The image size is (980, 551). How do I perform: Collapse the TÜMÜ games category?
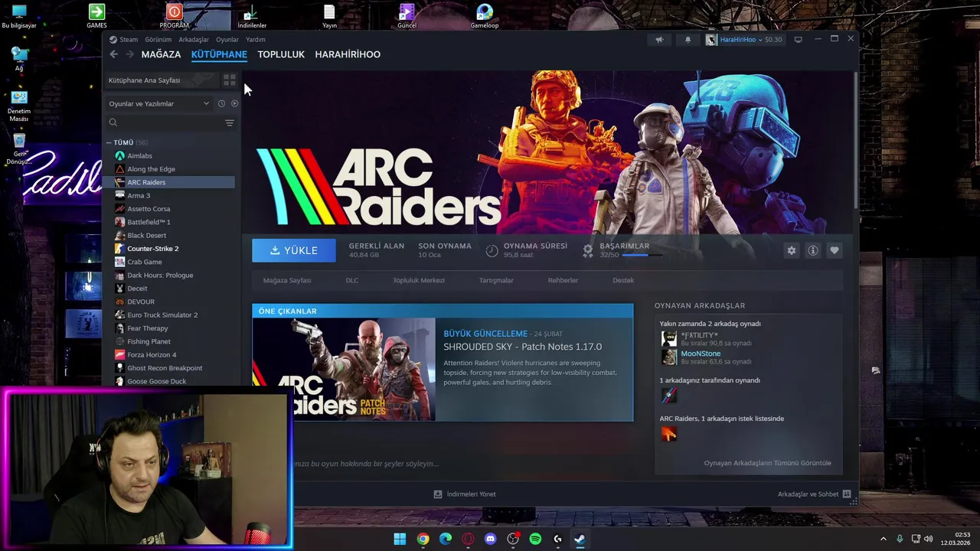pyautogui.click(x=109, y=142)
